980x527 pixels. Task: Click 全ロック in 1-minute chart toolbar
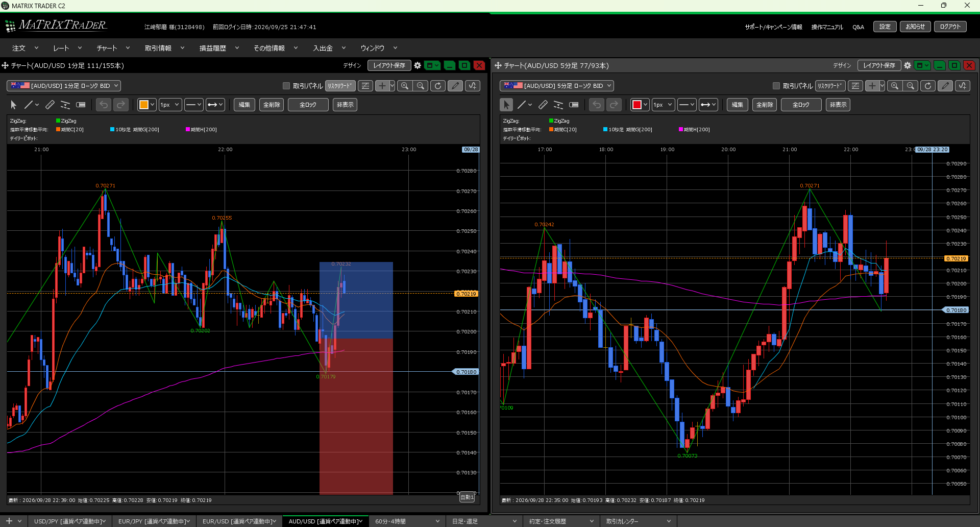308,105
